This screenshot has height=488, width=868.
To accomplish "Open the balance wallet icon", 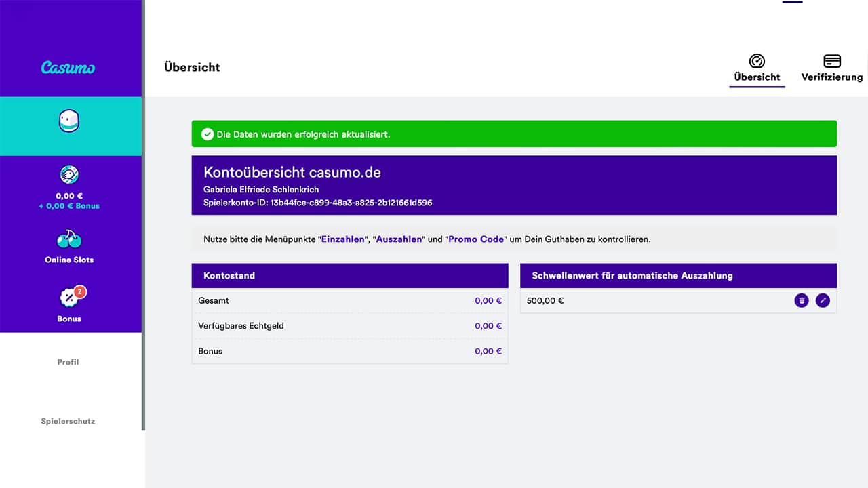I will [x=69, y=175].
